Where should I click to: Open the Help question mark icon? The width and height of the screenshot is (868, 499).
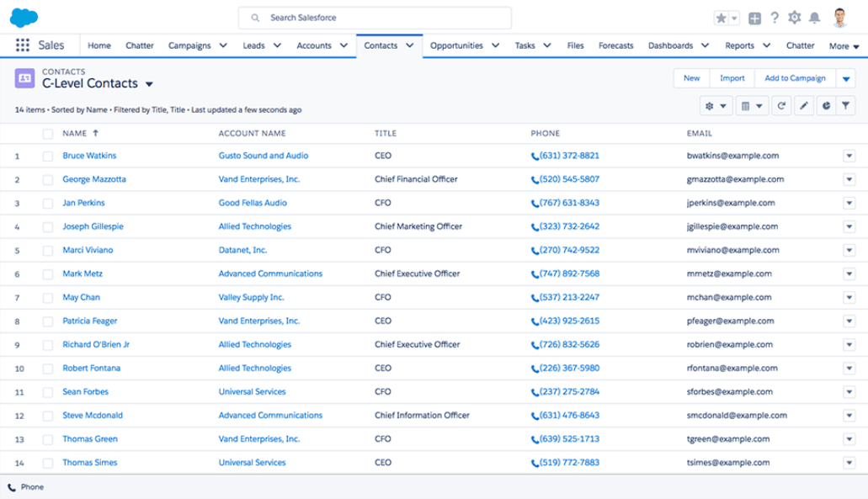point(775,18)
